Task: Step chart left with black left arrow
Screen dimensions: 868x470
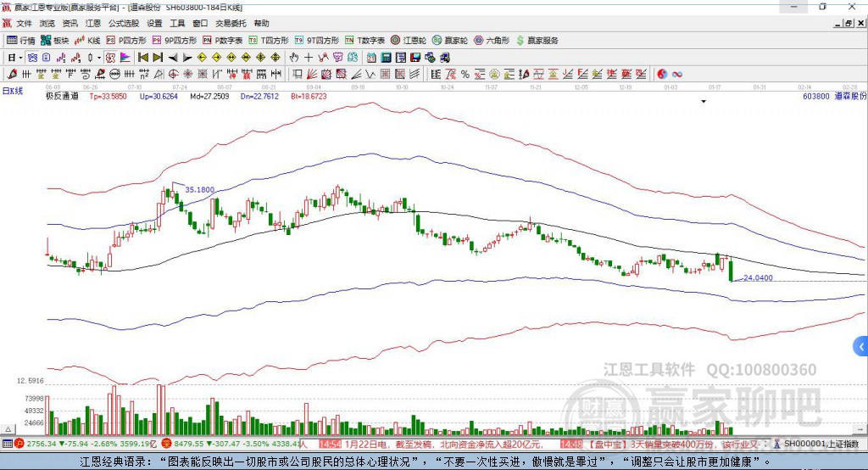Action: tap(173, 58)
